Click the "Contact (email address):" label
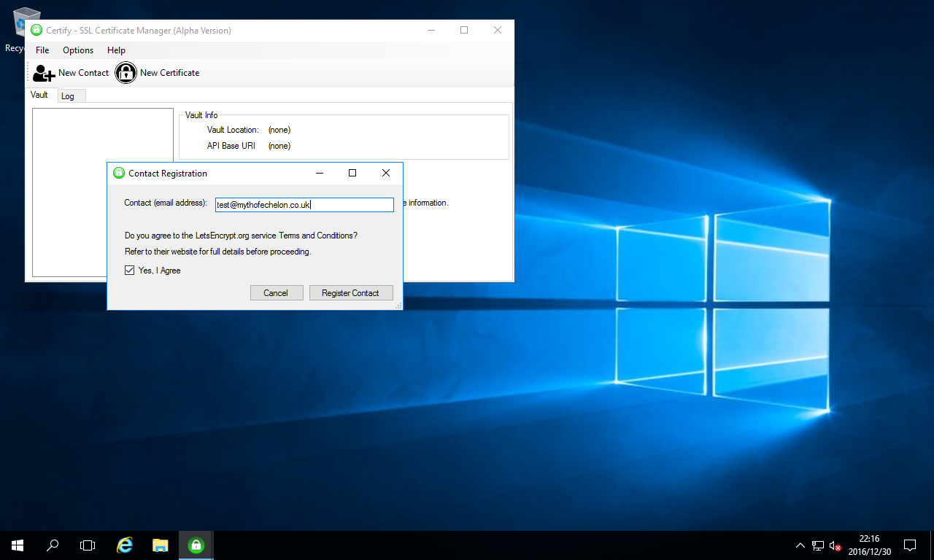The image size is (934, 560). click(x=166, y=203)
